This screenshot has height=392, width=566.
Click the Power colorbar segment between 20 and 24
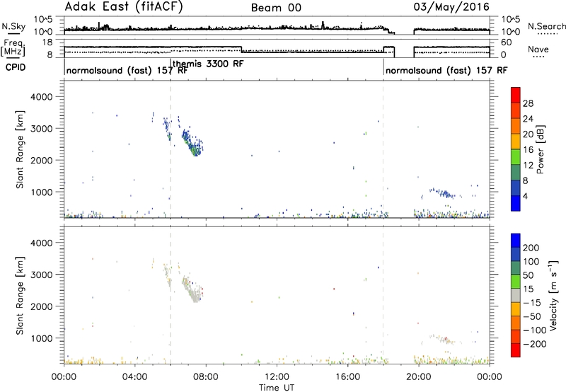(x=516, y=126)
